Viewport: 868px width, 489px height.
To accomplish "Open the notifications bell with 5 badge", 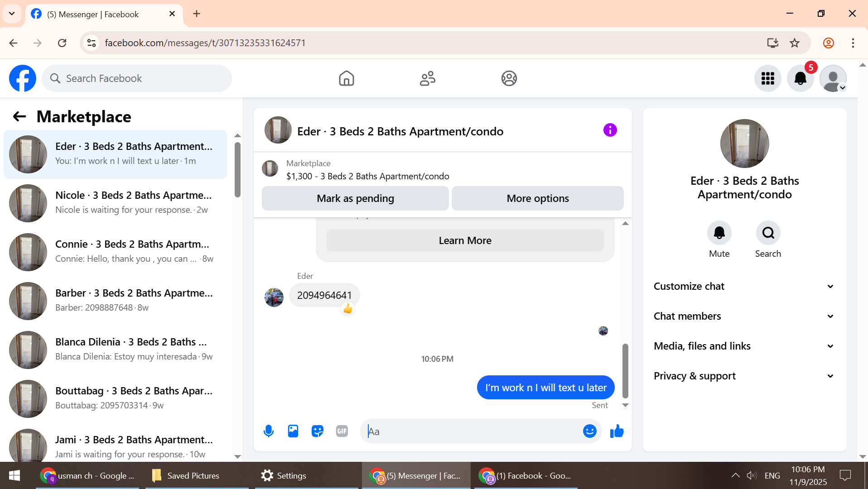I will point(800,78).
